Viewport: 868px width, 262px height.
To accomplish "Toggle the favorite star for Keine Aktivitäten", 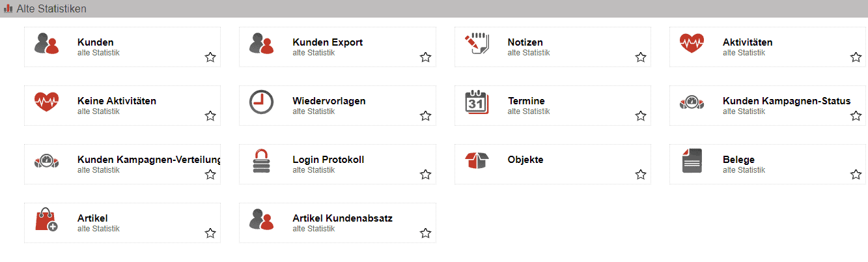I will [210, 116].
